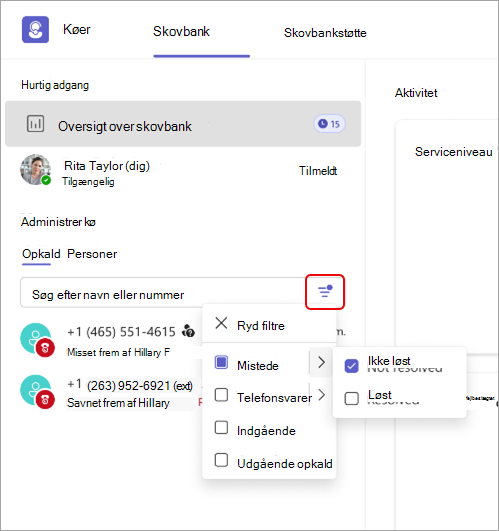Click 'Misset frem af Hillary F' text

pyautogui.click(x=118, y=352)
